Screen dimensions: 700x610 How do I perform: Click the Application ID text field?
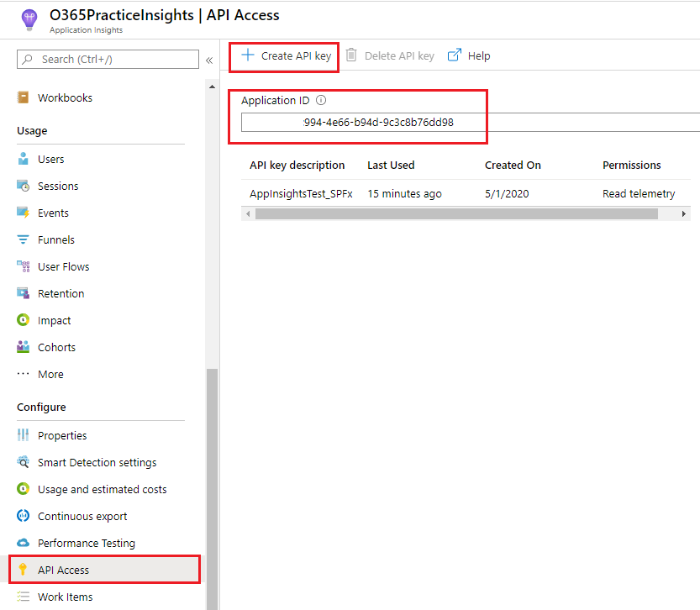pyautogui.click(x=471, y=123)
